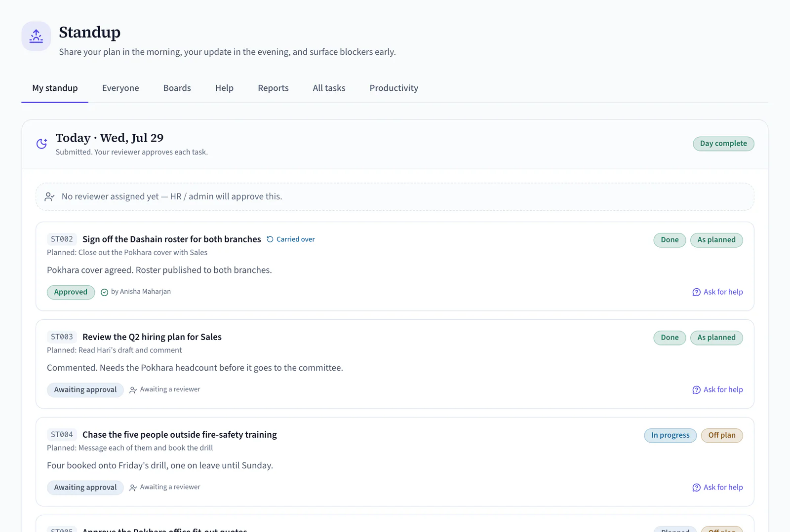Viewport: 790px width, 532px height.
Task: Click the moon icon beside Today
Action: (x=42, y=144)
